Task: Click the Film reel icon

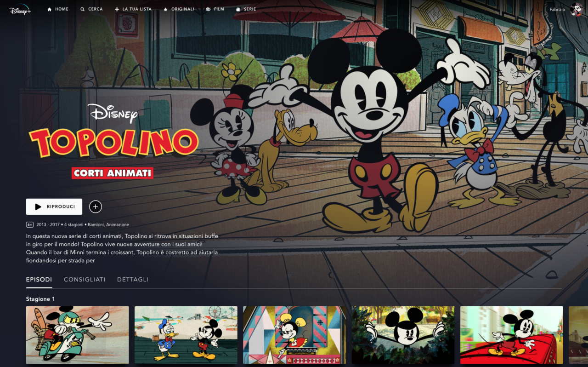Action: click(x=208, y=8)
